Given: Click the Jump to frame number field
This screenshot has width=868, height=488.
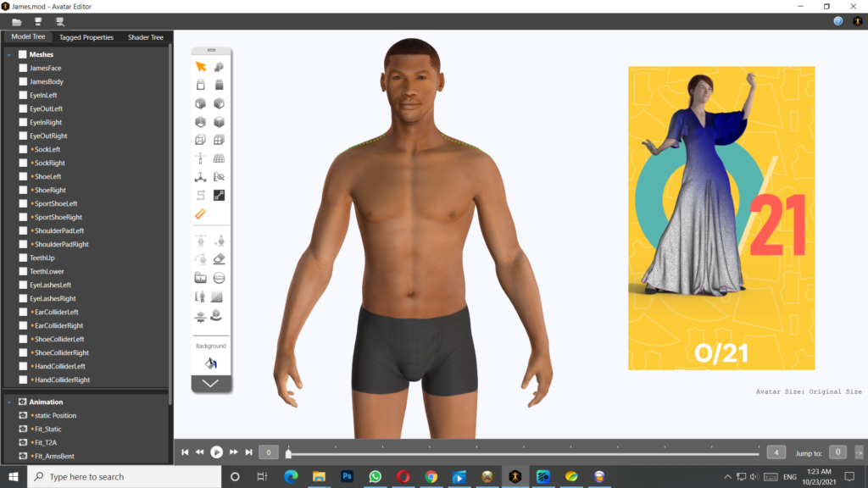Looking at the screenshot, I should (837, 452).
